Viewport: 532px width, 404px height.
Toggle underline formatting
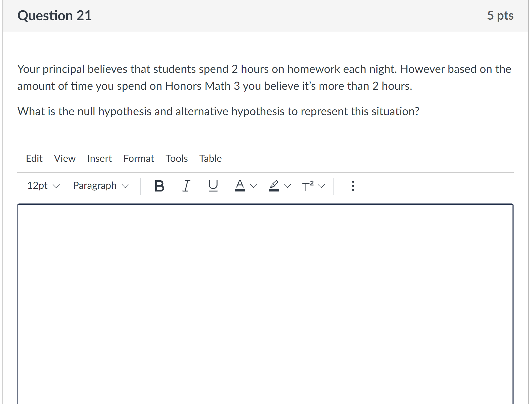[213, 186]
